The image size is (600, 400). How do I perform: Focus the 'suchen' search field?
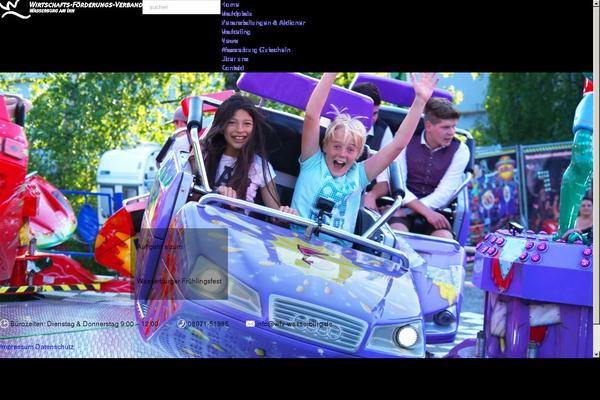point(180,7)
